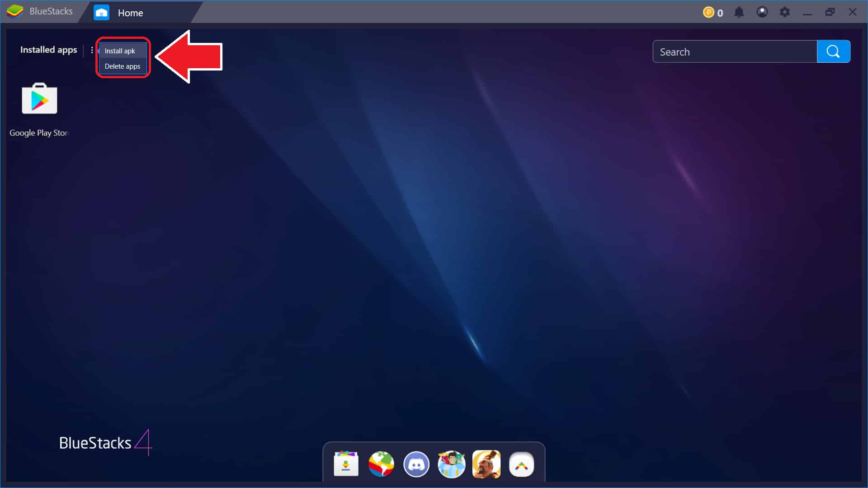
Task: Launch the App Center bag in dock
Action: coord(346,464)
